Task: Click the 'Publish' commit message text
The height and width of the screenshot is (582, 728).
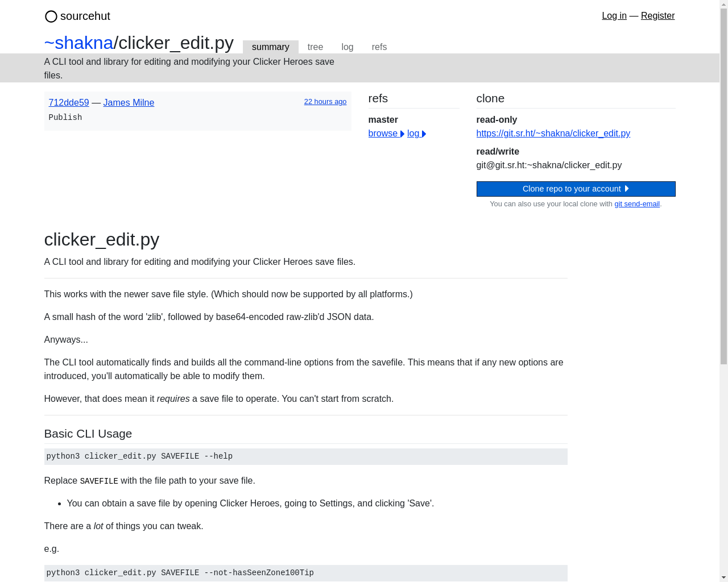Action: tap(65, 118)
